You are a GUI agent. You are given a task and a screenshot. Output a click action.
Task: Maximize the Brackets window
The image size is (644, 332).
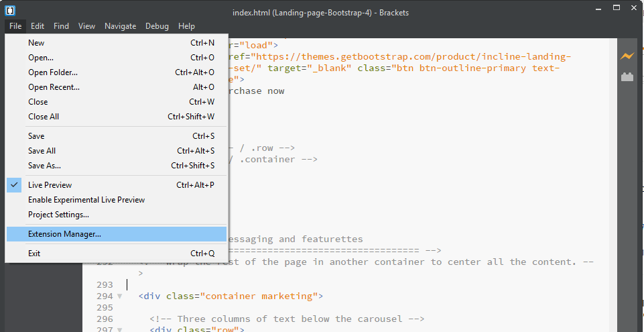[617, 7]
